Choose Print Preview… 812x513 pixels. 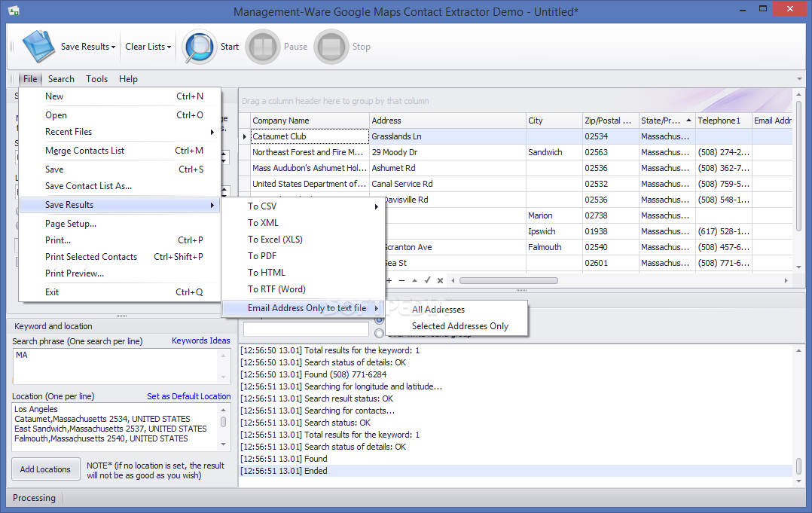[x=121, y=273]
